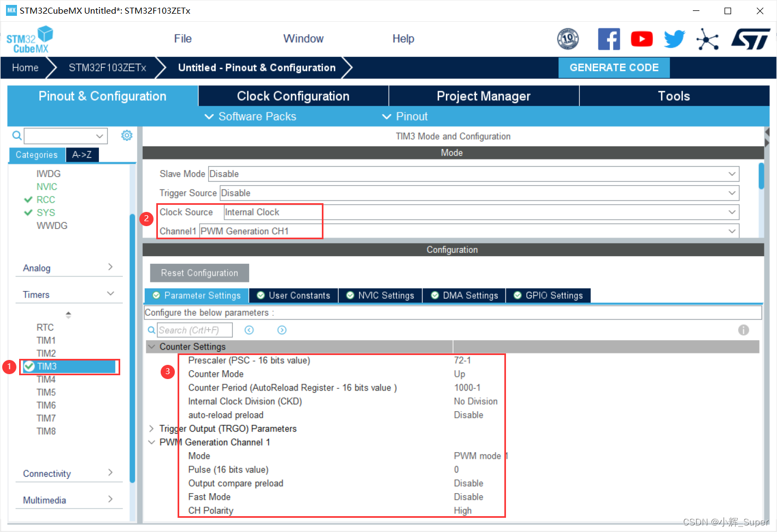Click the parameter search magnifier icon

tap(151, 330)
